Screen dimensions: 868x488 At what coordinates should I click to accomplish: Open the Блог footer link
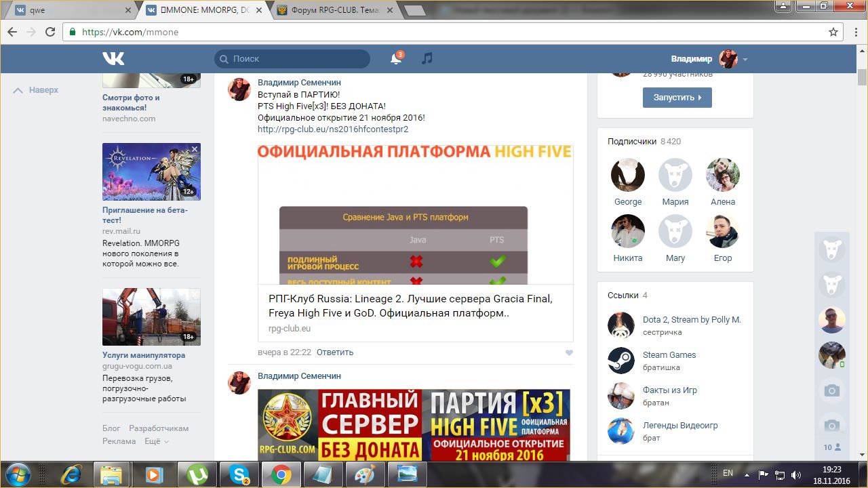click(x=111, y=428)
